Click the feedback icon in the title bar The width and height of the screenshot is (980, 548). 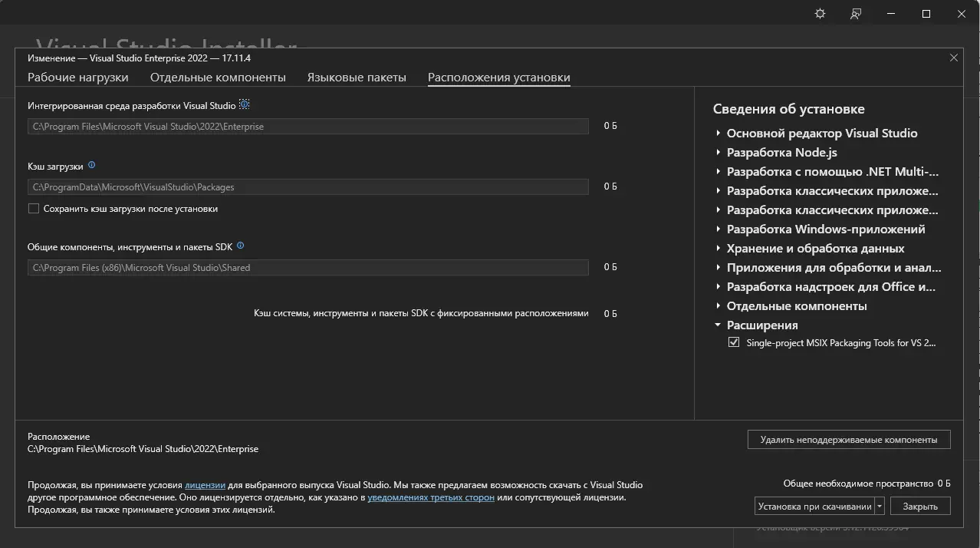click(854, 14)
